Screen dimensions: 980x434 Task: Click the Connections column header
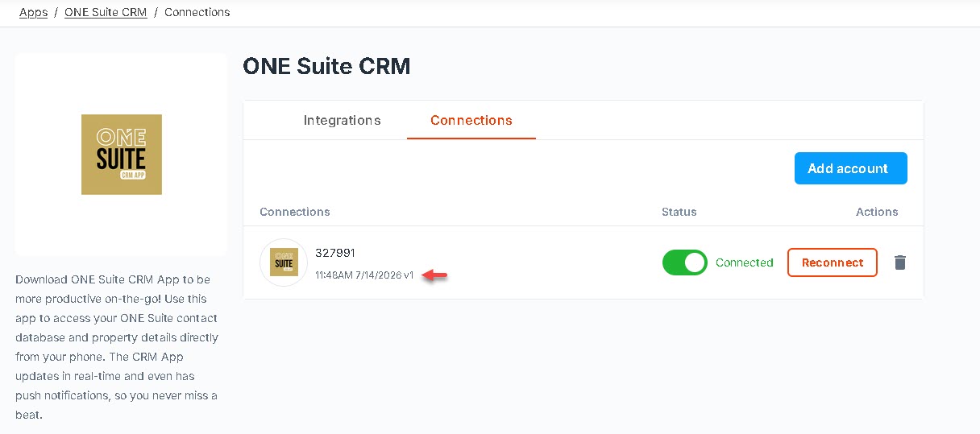(295, 212)
